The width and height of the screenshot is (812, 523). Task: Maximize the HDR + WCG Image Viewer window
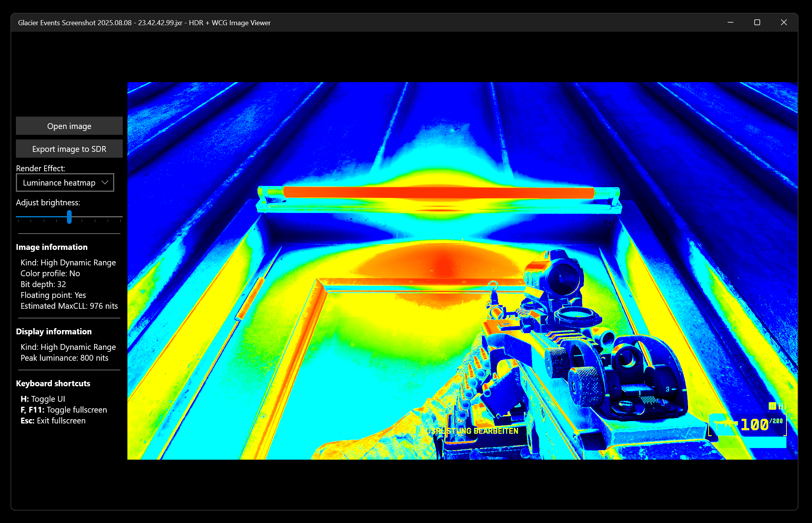coord(757,22)
